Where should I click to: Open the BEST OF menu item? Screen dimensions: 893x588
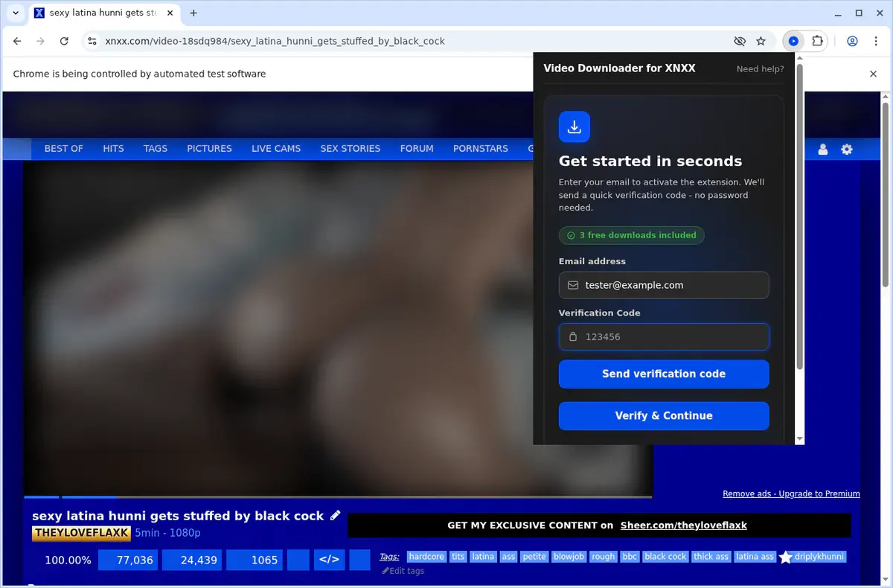point(63,149)
